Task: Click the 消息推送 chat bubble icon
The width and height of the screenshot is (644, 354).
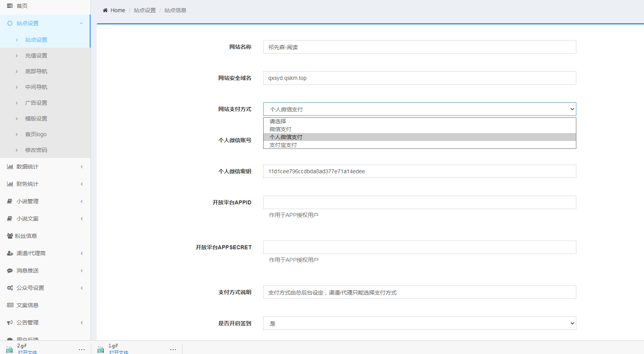Action: pos(10,271)
